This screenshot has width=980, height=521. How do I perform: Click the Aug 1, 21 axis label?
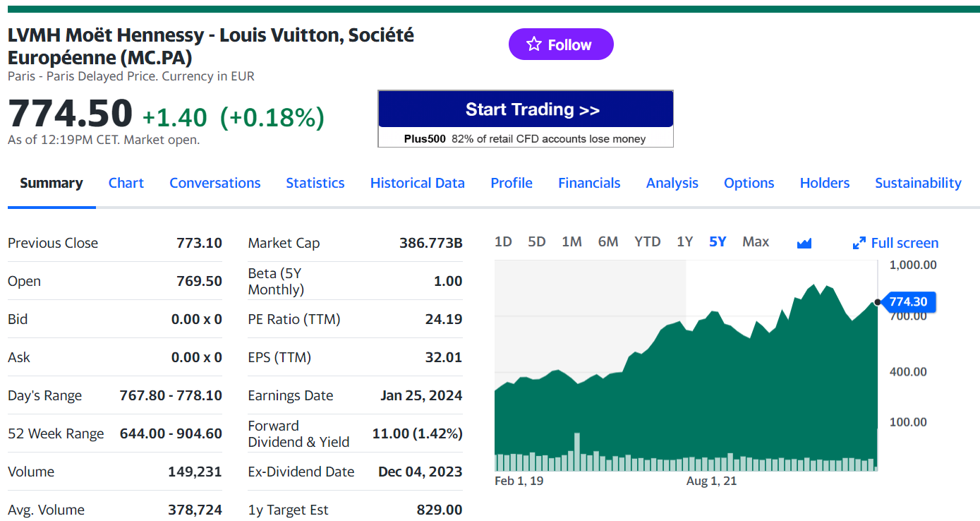click(x=711, y=481)
